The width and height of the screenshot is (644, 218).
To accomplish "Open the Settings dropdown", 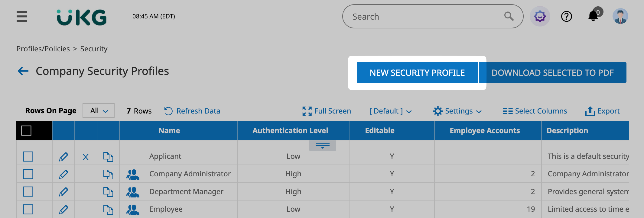I will click(457, 111).
